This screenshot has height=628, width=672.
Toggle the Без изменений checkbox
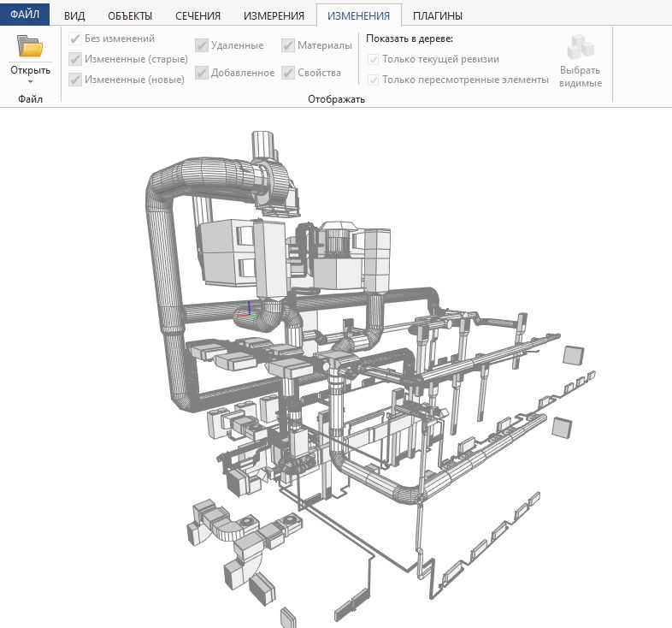tap(76, 39)
